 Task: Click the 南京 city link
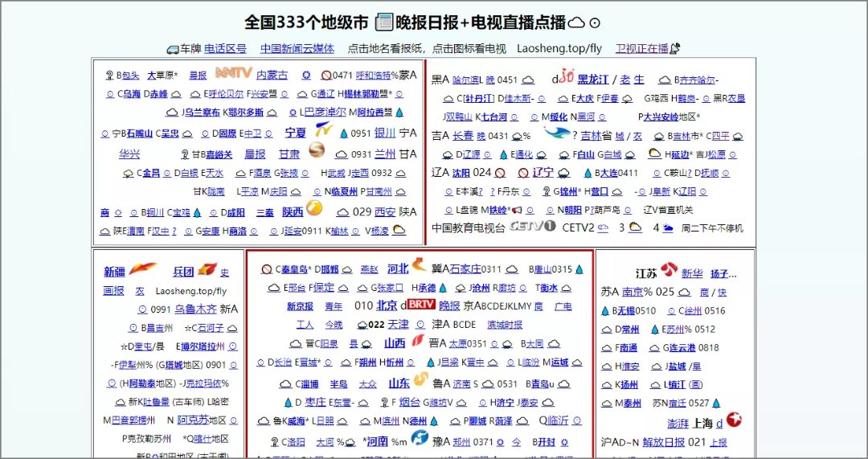(633, 292)
